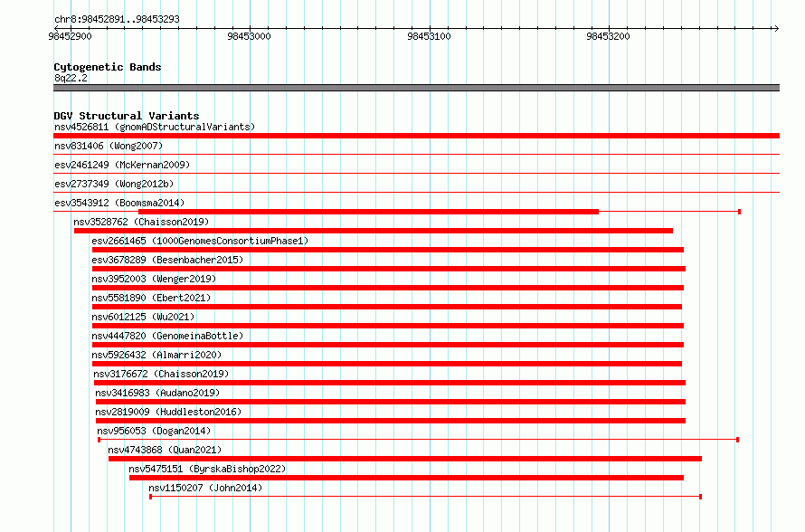The height and width of the screenshot is (532, 805).
Task: Click the nsv4526811 gnomADStructuralVariants label
Action: tap(155, 127)
